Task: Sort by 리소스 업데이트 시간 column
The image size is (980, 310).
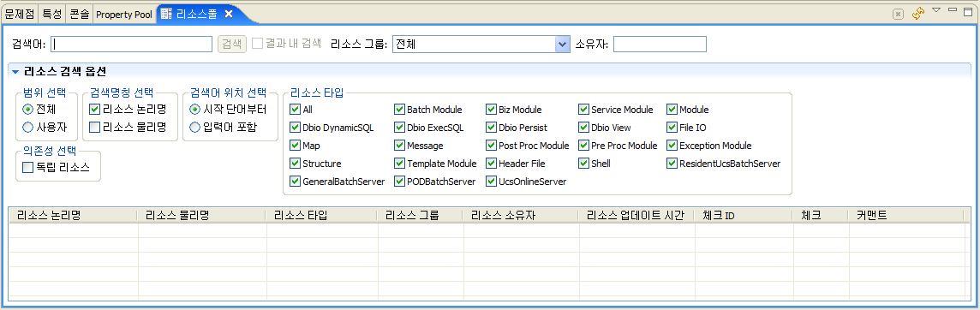Action: 636,215
